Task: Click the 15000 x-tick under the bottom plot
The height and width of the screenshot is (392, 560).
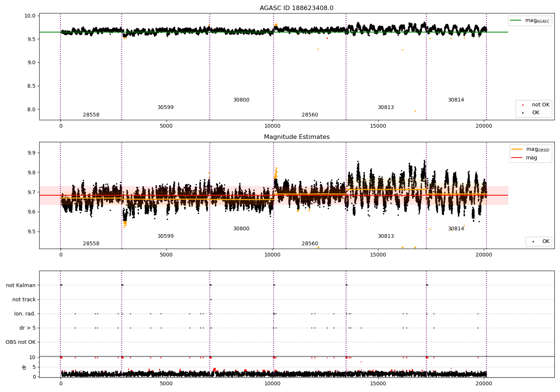Action: click(x=378, y=383)
